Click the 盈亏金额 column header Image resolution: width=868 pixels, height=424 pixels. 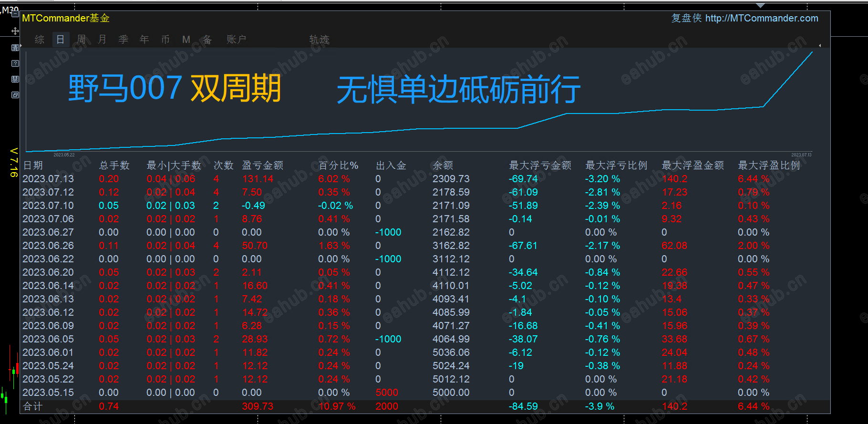pyautogui.click(x=263, y=165)
